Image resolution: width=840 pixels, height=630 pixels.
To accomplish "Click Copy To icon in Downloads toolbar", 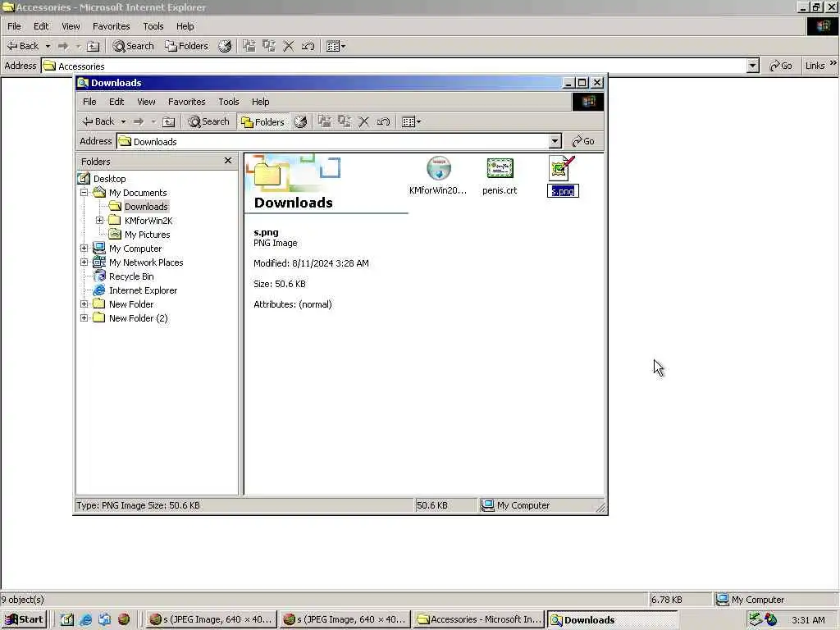I will pos(344,121).
